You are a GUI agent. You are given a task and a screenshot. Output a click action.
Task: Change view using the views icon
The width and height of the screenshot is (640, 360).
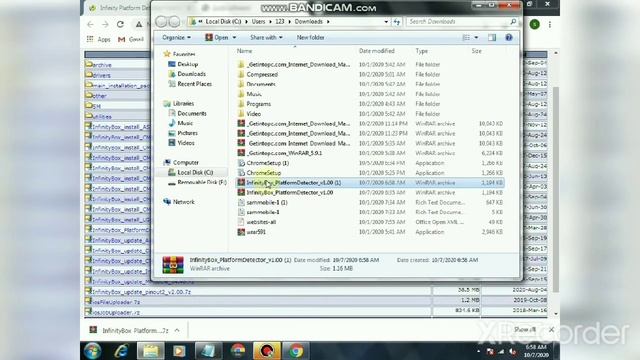pos(466,38)
